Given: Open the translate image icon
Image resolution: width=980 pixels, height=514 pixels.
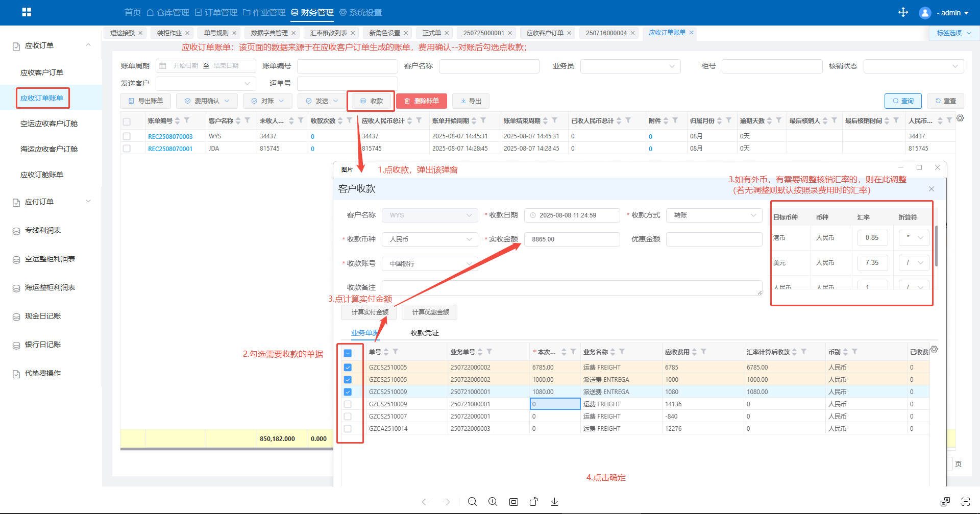Looking at the screenshot, I should (x=945, y=502).
